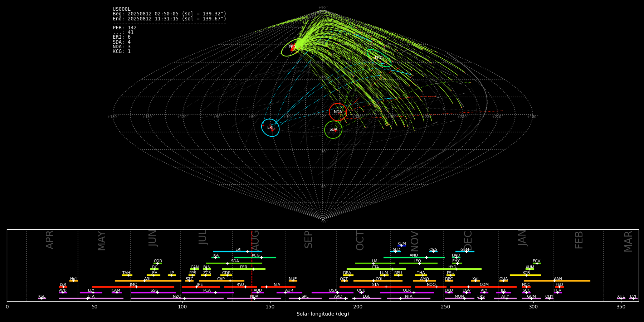Click the 'APR' month label in the timeline

[x=50, y=240]
